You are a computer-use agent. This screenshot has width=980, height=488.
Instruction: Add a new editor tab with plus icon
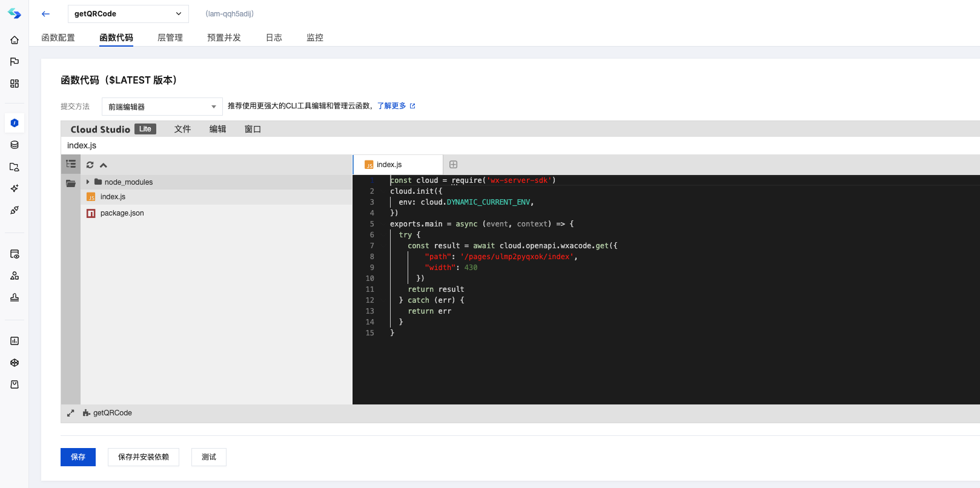click(x=453, y=165)
